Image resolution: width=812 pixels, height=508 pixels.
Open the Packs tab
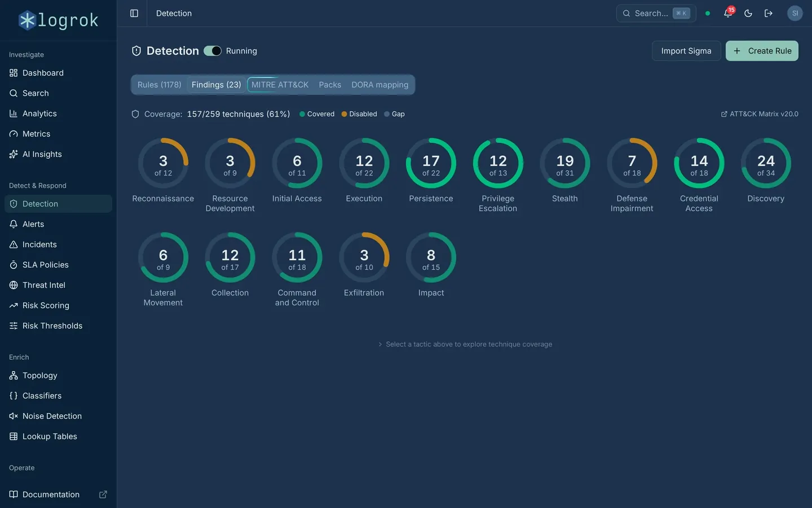tap(330, 85)
